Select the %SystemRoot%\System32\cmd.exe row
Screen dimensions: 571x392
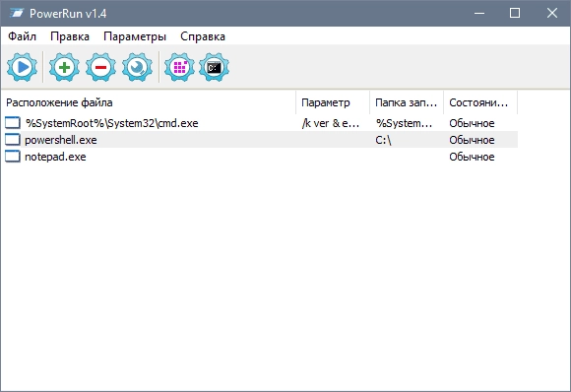pos(260,123)
